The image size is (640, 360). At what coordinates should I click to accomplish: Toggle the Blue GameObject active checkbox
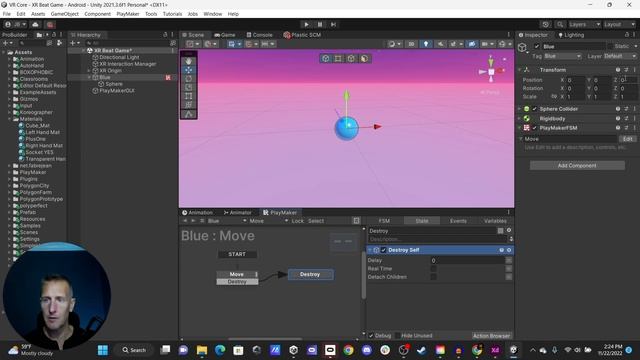click(537, 47)
